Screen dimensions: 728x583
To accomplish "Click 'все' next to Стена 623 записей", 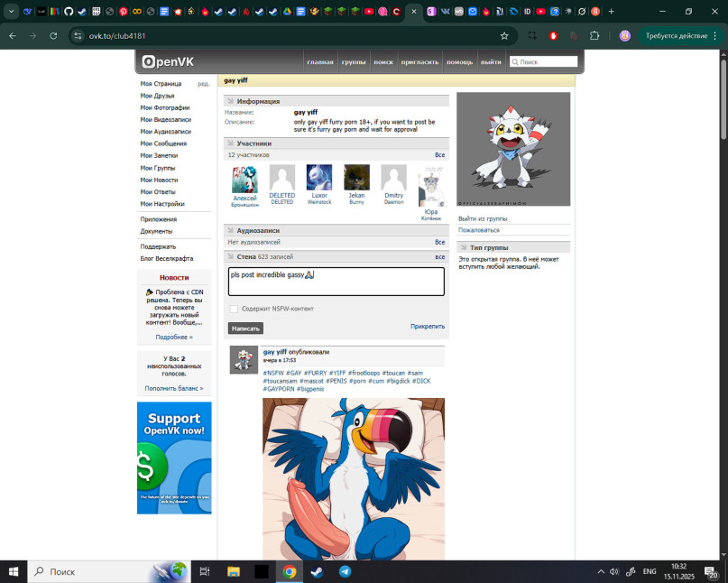I will [439, 256].
